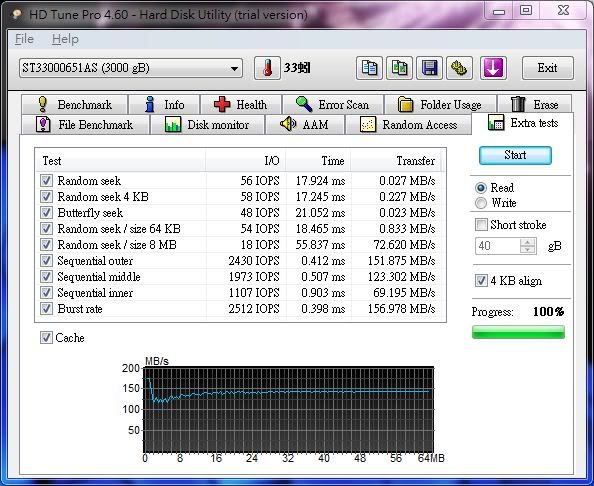Click the HD Tune Pro title bar icon
Screen dimensions: 594x486
pyautogui.click(x=16, y=14)
